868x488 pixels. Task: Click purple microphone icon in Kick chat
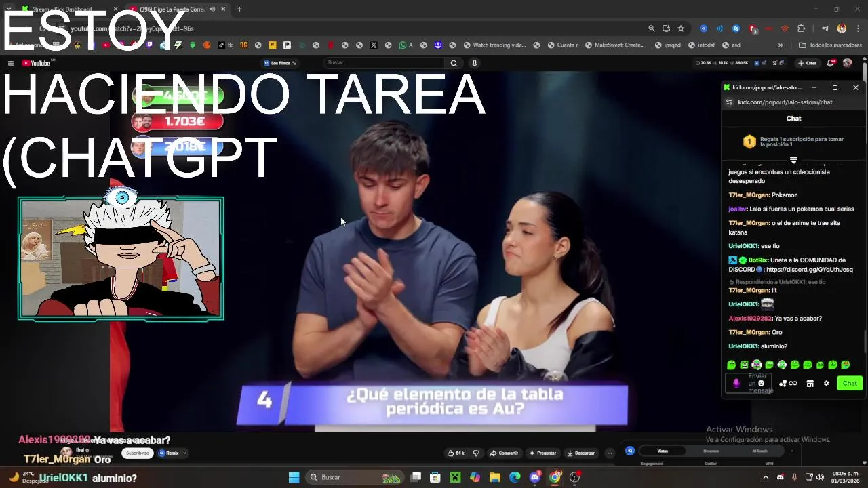click(736, 383)
